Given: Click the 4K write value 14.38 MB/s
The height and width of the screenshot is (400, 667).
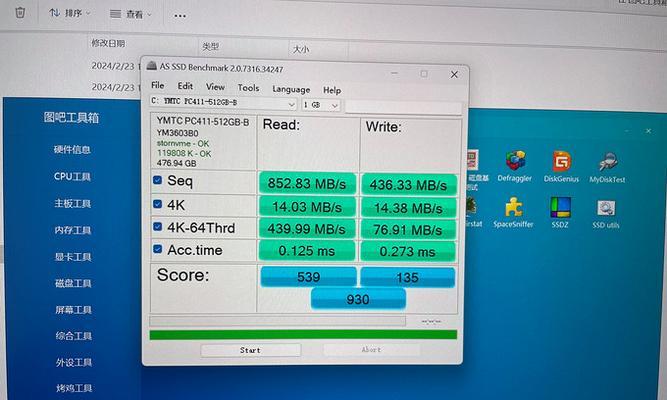Looking at the screenshot, I should (408, 208).
